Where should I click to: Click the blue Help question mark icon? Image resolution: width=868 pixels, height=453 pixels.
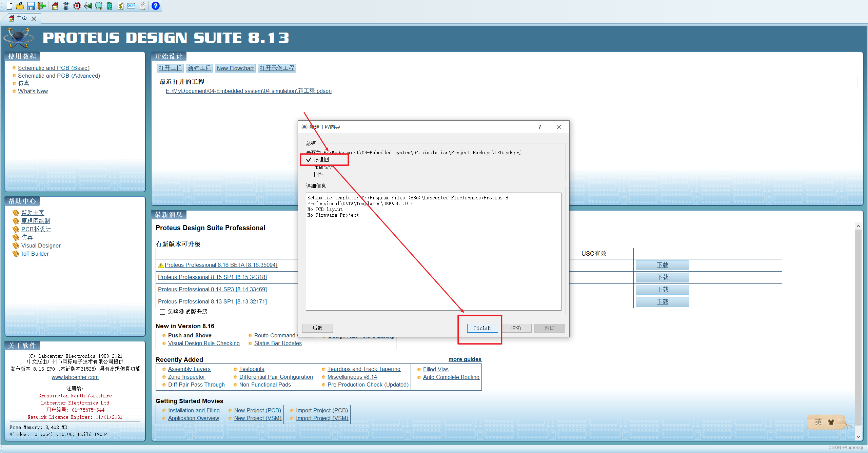(x=156, y=6)
